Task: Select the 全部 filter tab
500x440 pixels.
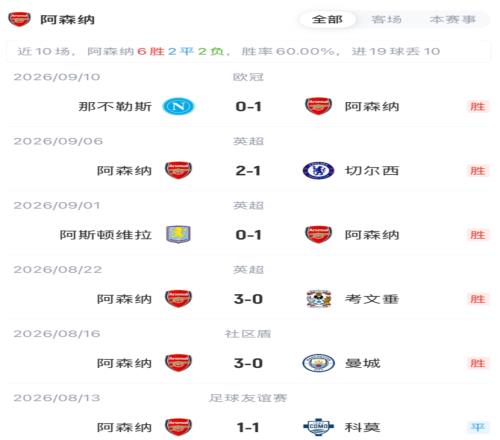Action: click(x=327, y=19)
